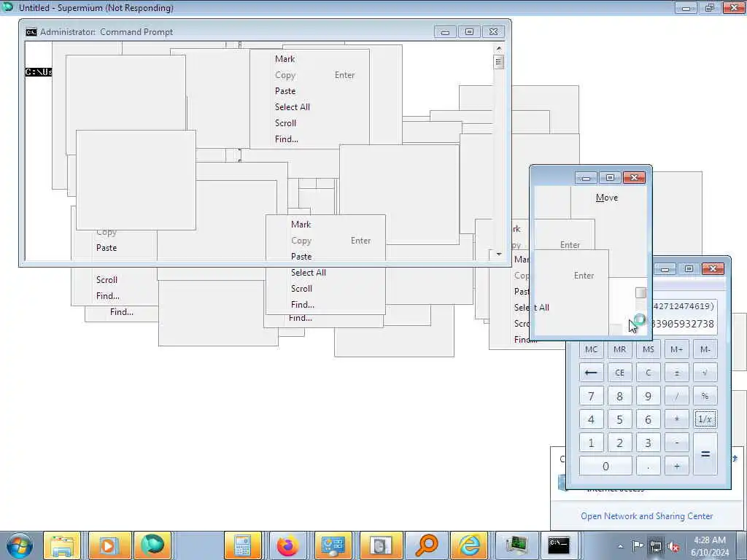The image size is (747, 560).
Task: Select Move in the small untitled window
Action: 606,198
